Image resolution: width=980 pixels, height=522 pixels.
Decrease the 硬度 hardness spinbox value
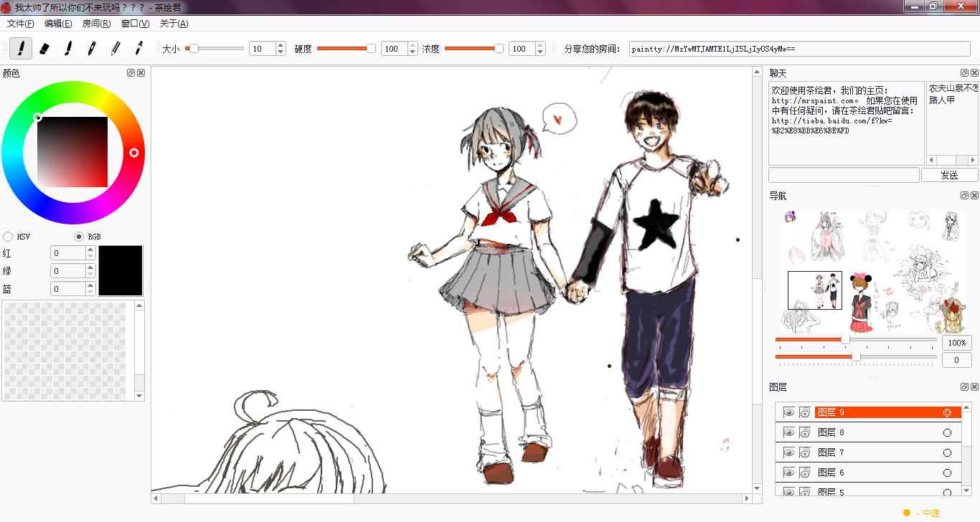pyautogui.click(x=413, y=52)
